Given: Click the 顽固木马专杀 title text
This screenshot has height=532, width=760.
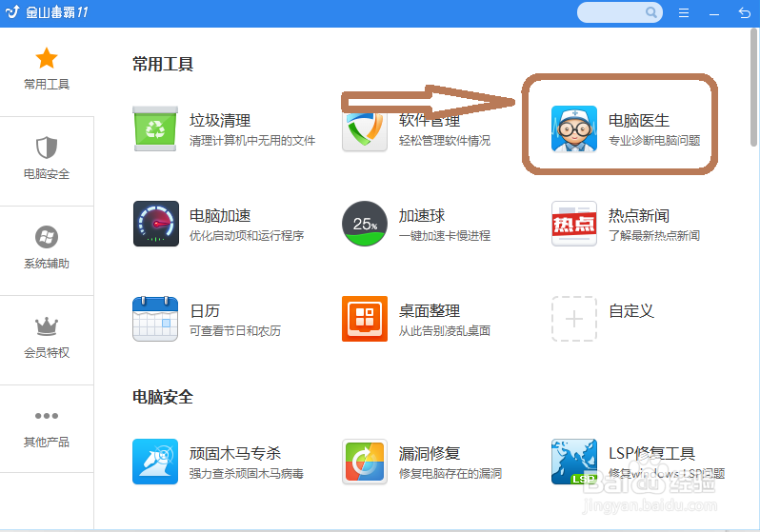Looking at the screenshot, I should pyautogui.click(x=235, y=454).
